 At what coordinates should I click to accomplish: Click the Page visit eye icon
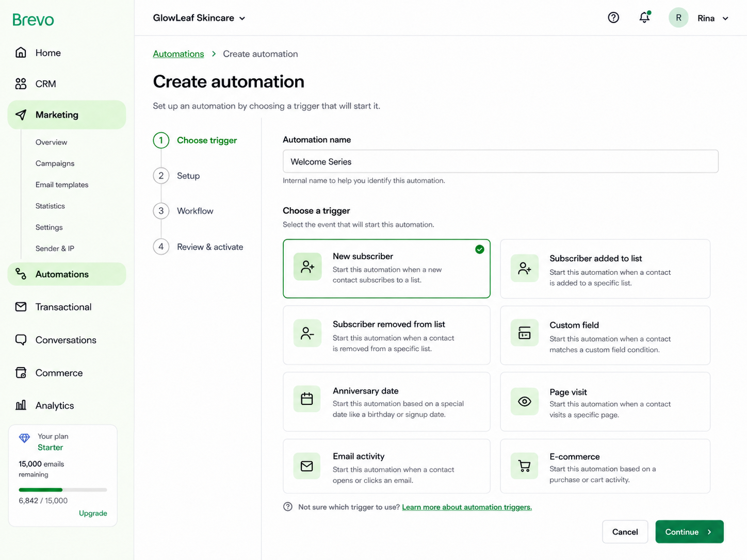pyautogui.click(x=525, y=401)
